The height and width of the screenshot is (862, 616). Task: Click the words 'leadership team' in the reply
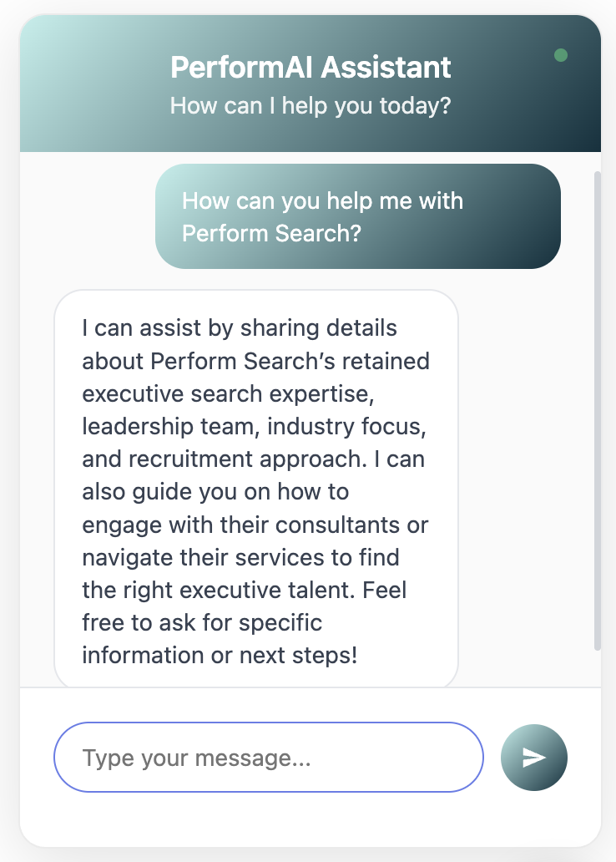tap(159, 427)
